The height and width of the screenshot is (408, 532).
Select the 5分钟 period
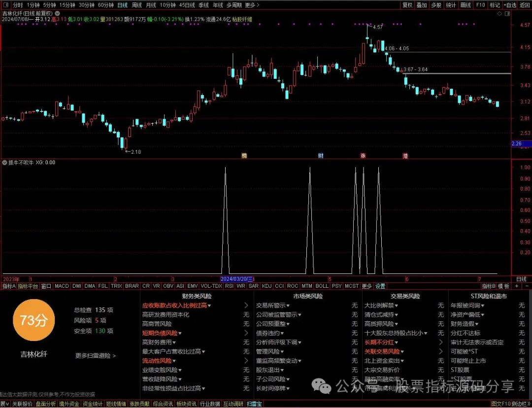coord(49,5)
